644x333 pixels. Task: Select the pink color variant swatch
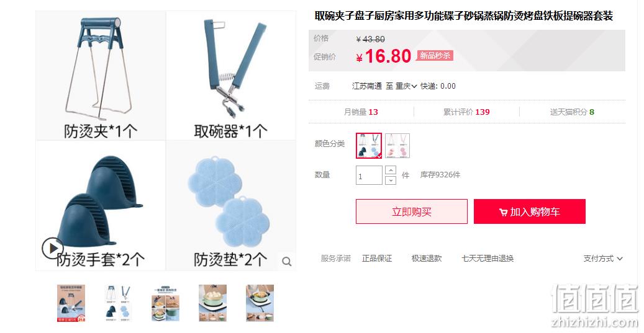pyautogui.click(x=397, y=146)
